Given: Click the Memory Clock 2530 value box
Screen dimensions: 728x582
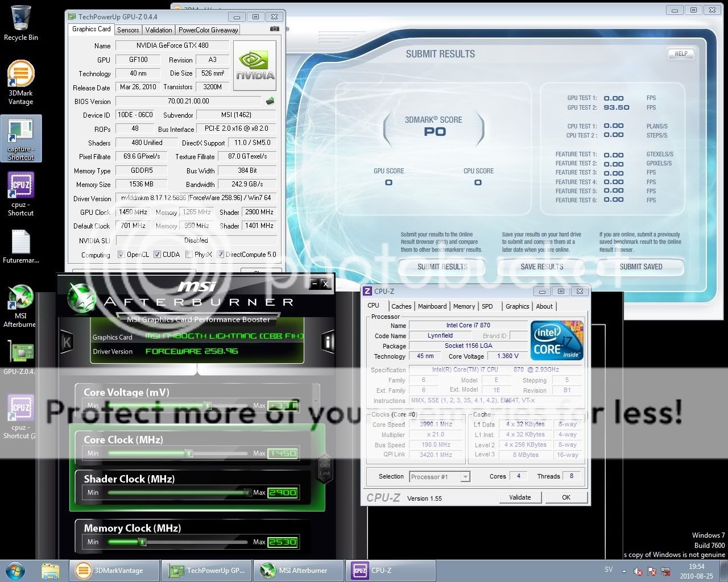Looking at the screenshot, I should (x=283, y=542).
